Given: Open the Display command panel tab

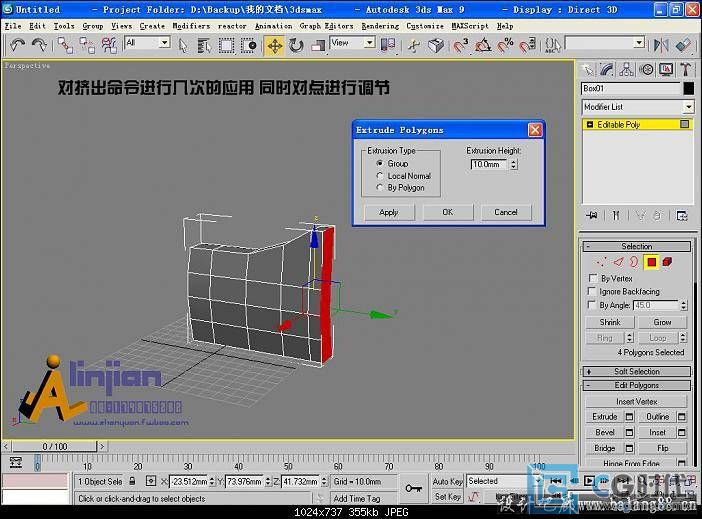Looking at the screenshot, I should [x=666, y=70].
